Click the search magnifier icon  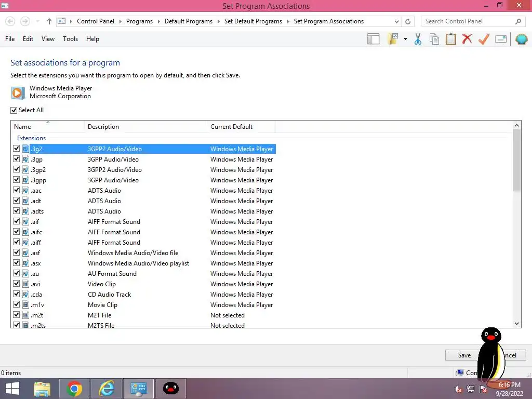(518, 21)
